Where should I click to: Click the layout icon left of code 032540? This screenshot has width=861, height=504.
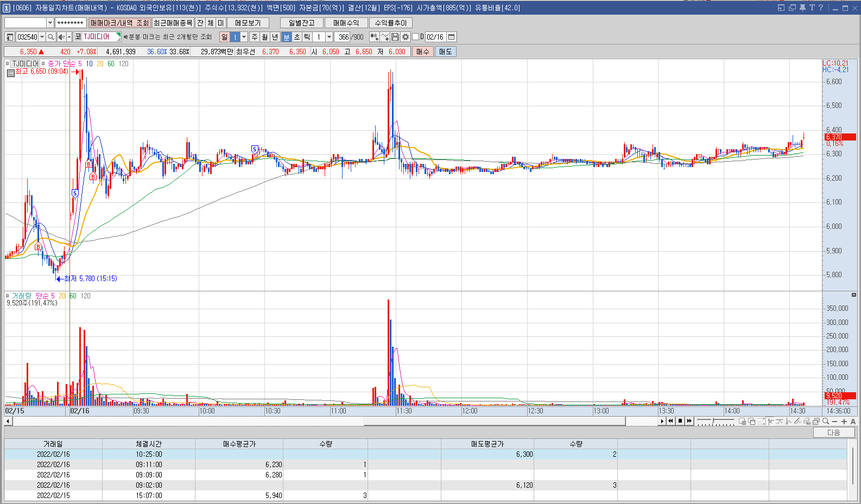[10, 37]
